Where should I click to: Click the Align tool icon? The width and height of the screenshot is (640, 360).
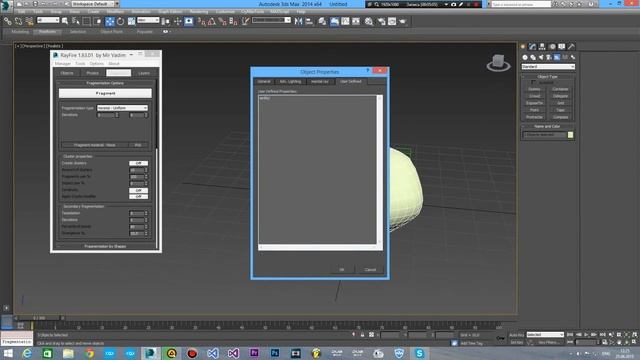tap(309, 21)
